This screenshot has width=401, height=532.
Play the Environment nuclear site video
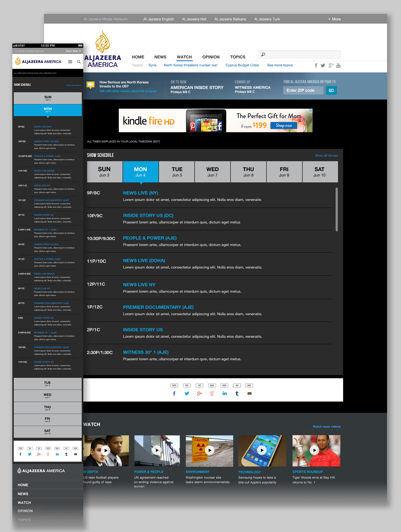(210, 450)
